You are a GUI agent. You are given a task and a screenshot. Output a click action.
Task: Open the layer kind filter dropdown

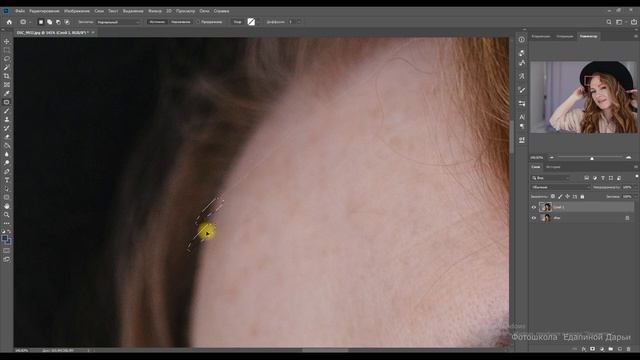tap(550, 178)
